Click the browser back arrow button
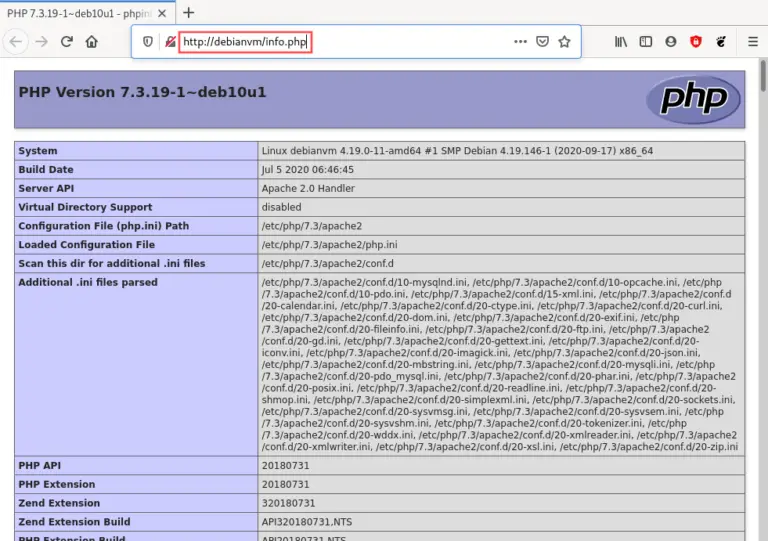Image resolution: width=768 pixels, height=541 pixels. 16,42
